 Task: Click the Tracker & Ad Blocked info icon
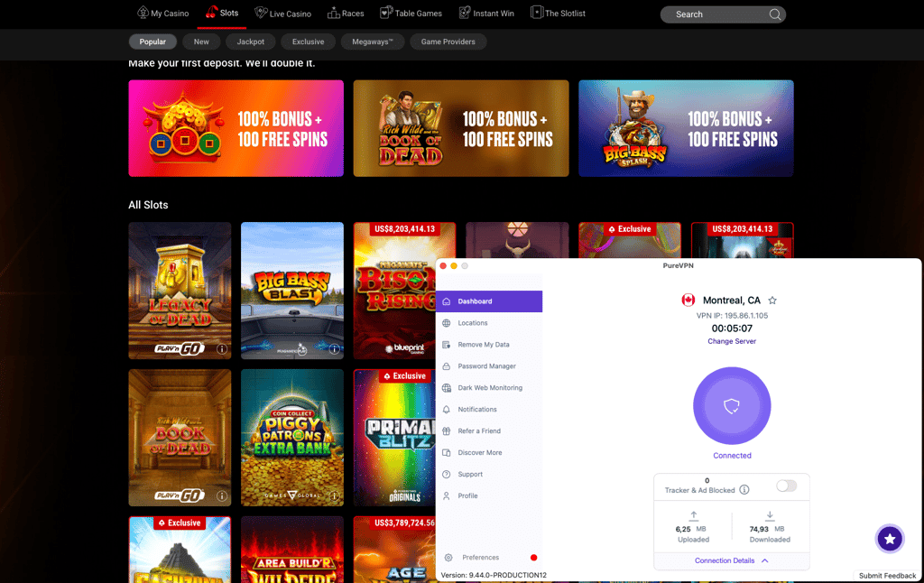[744, 490]
